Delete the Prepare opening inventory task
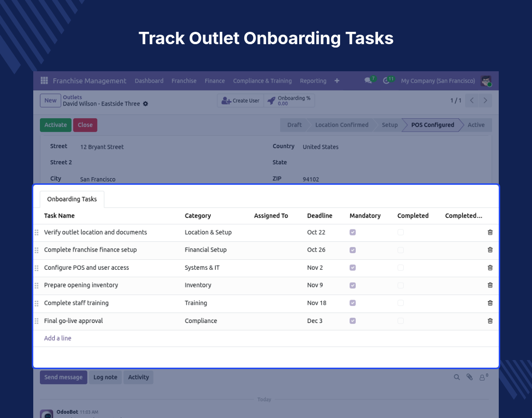 490,285
